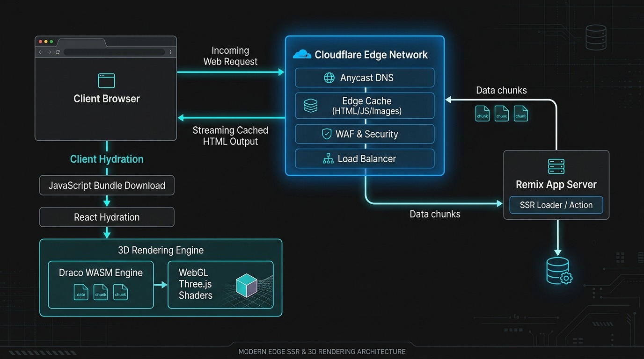
Task: Click the stacked layers icon beside Edge Cache
Action: tap(310, 106)
